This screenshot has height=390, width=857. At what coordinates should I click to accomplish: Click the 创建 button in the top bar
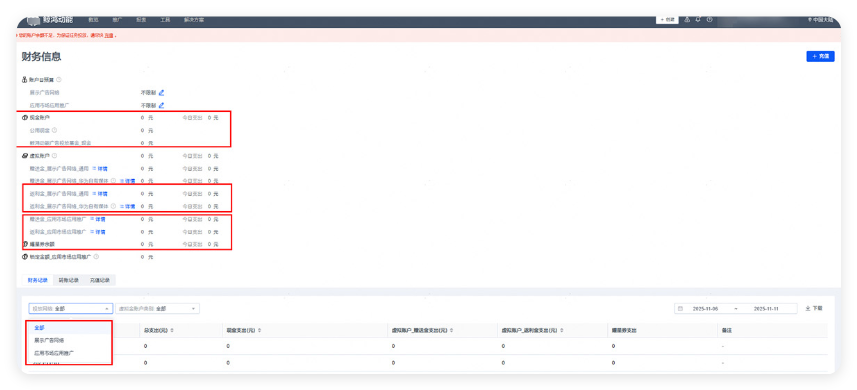pyautogui.click(x=667, y=20)
